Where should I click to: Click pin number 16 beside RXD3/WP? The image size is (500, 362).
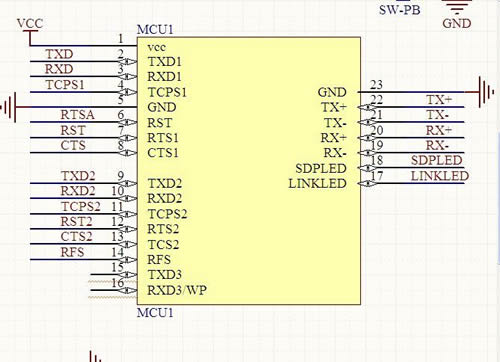coord(118,283)
